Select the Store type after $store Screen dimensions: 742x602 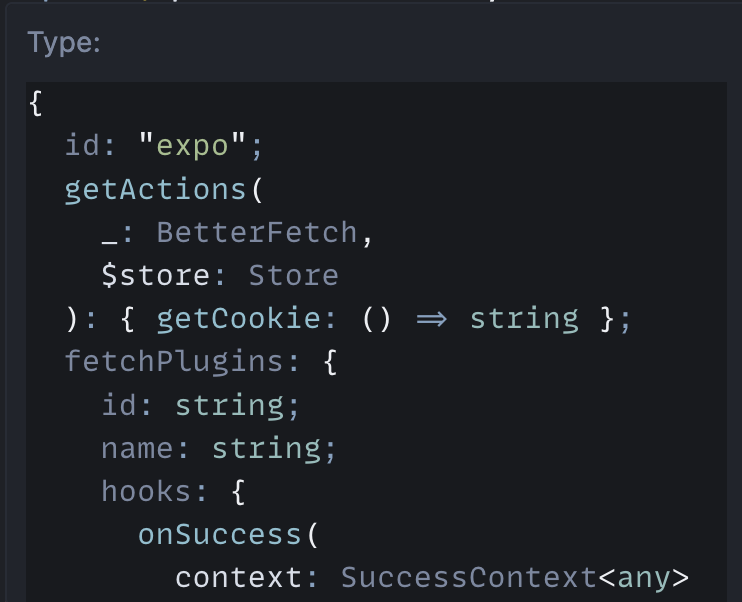(293, 275)
